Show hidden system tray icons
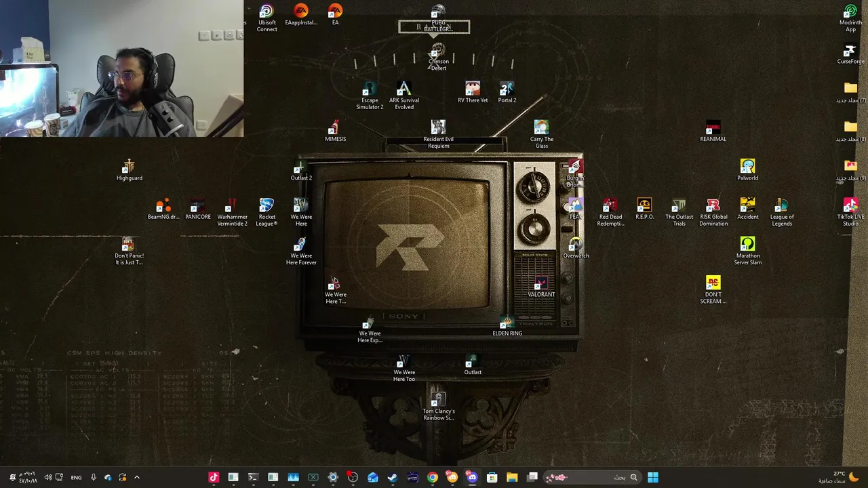868x488 pixels. point(136,477)
